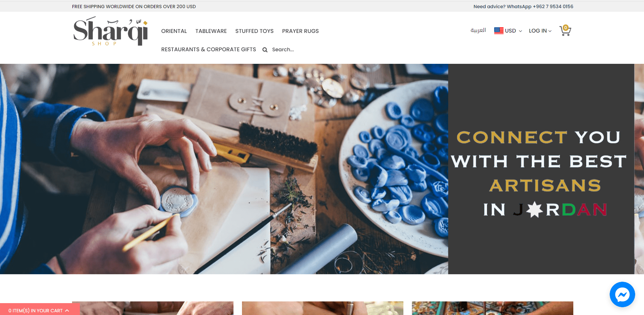Open the LOG IN dropdown
644x315 pixels.
[540, 31]
